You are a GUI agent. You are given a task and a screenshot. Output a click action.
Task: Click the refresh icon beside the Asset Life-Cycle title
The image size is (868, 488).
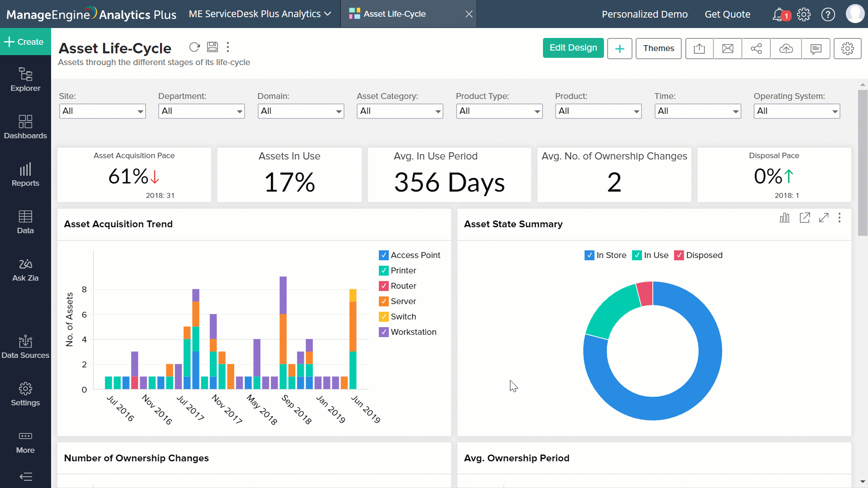(194, 47)
